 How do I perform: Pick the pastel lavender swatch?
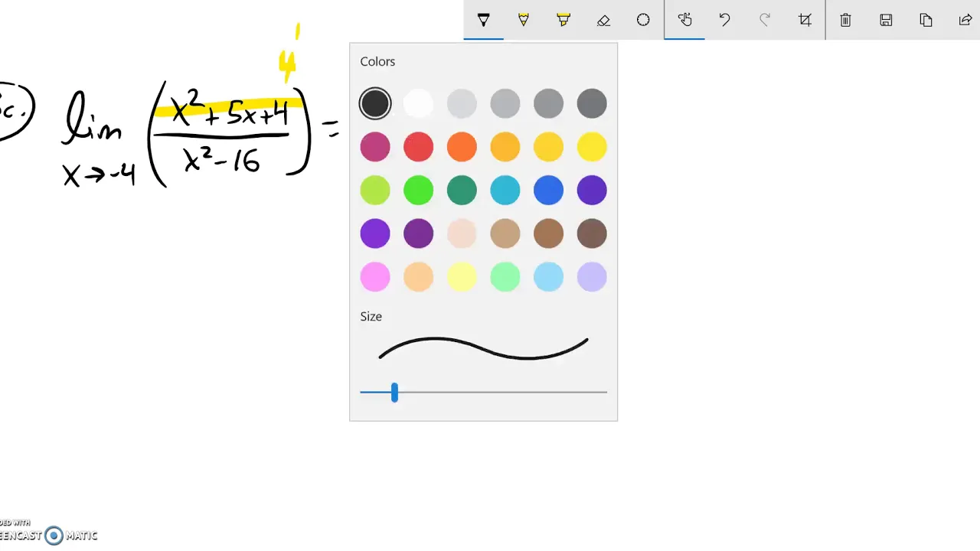coord(592,277)
